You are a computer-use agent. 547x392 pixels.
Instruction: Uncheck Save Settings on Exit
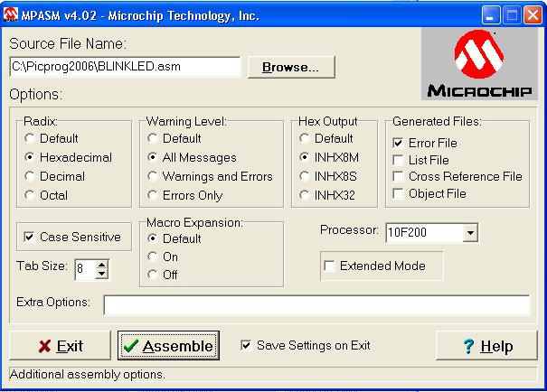tap(247, 345)
